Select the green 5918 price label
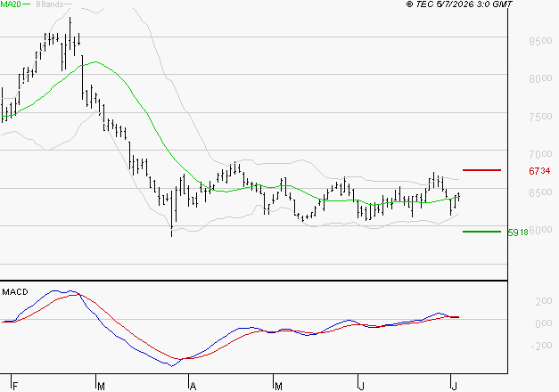 [518, 233]
